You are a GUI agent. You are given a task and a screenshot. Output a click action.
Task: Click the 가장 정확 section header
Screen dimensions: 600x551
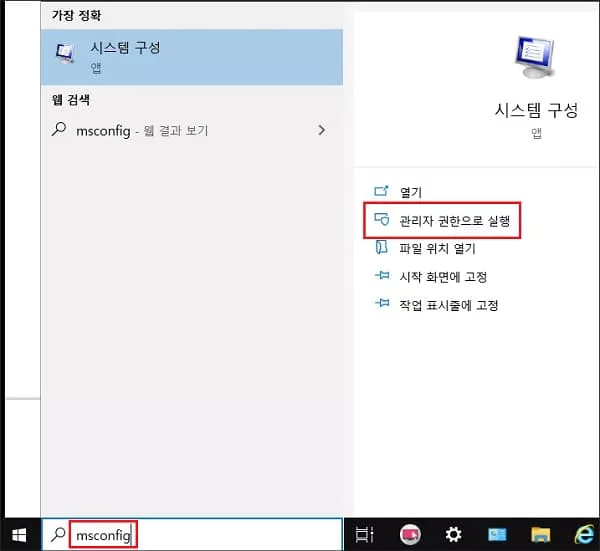pyautogui.click(x=76, y=15)
